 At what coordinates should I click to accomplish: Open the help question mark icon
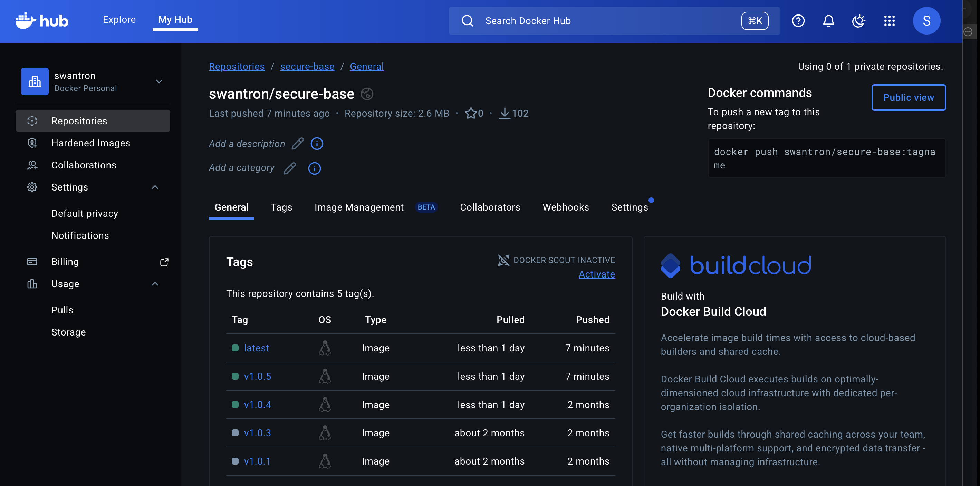pos(798,21)
